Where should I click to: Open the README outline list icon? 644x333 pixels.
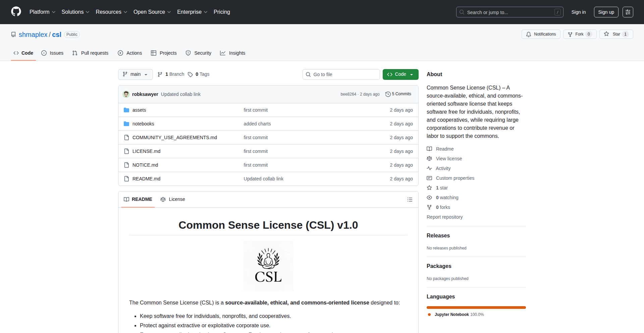pos(410,199)
